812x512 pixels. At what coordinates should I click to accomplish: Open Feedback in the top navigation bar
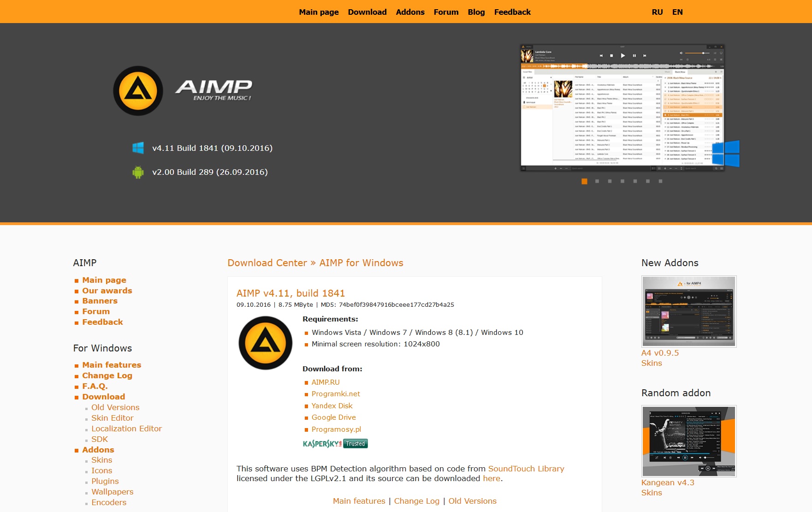coord(512,12)
